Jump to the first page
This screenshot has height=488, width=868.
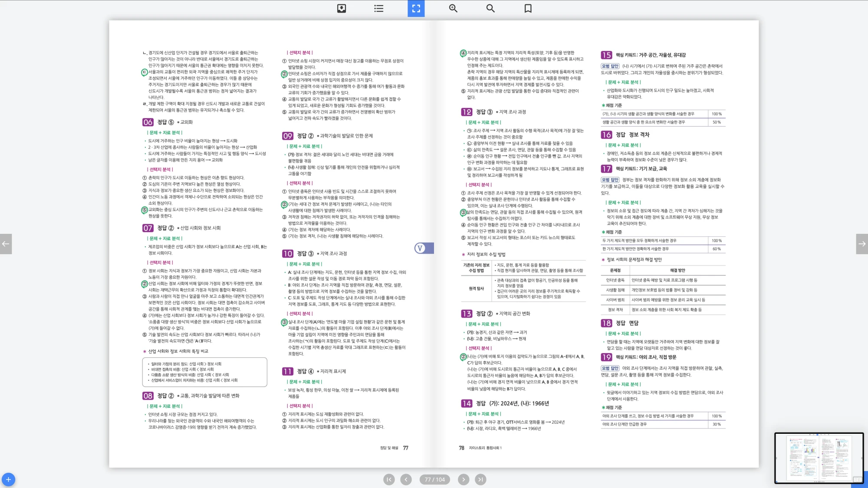[389, 479]
